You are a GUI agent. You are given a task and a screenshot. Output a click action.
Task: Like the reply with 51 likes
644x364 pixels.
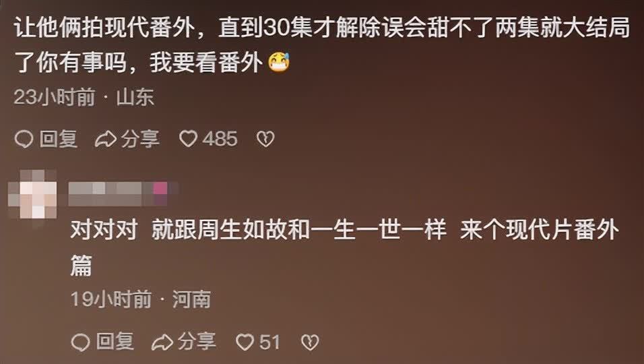pos(245,342)
